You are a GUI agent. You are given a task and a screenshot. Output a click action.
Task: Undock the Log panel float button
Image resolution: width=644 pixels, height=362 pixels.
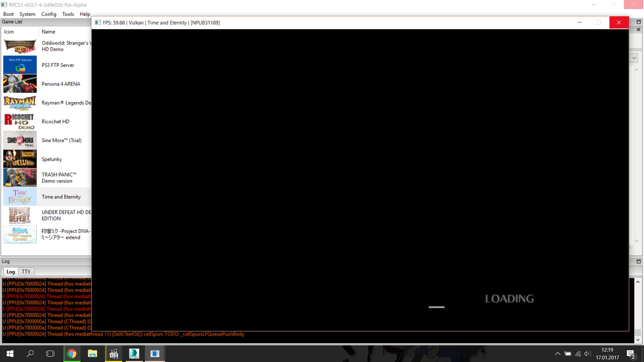(x=639, y=261)
